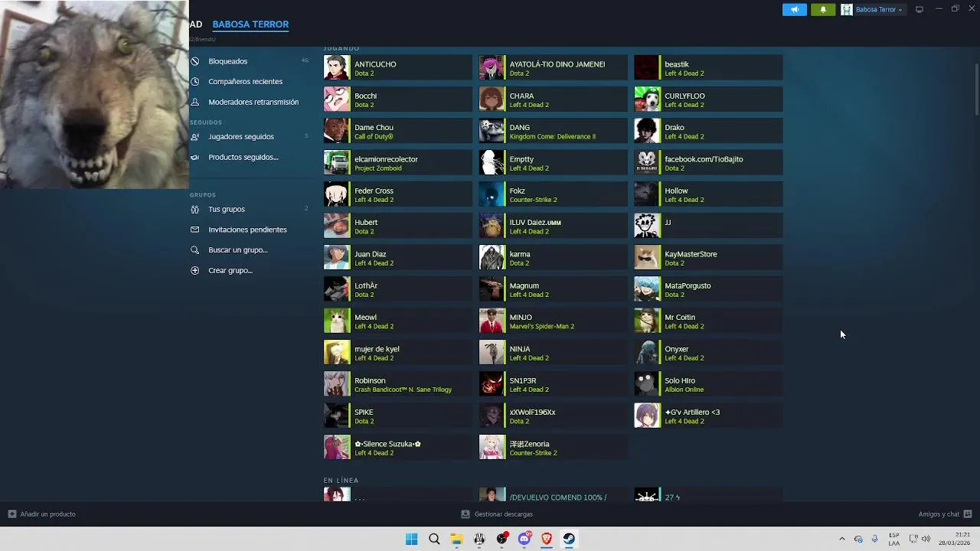Open AYATOLÁ-TIO DINO JAMENEI entry

(554, 67)
